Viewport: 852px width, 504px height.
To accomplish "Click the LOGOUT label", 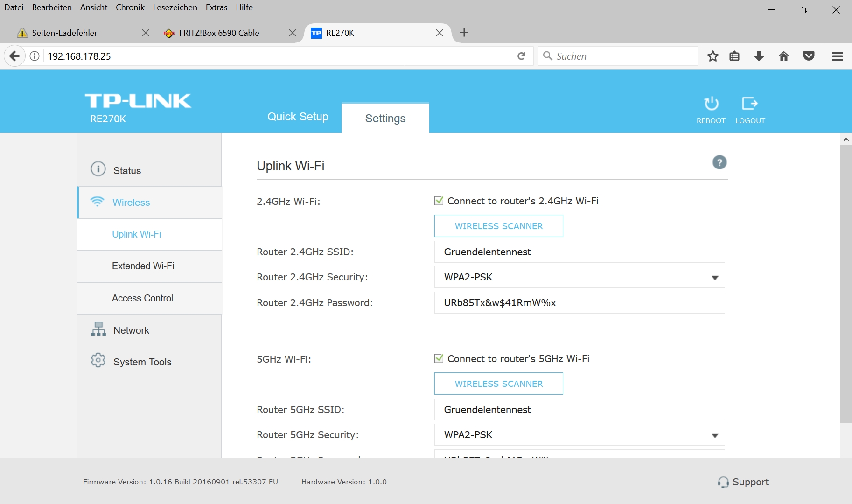I will 750,120.
